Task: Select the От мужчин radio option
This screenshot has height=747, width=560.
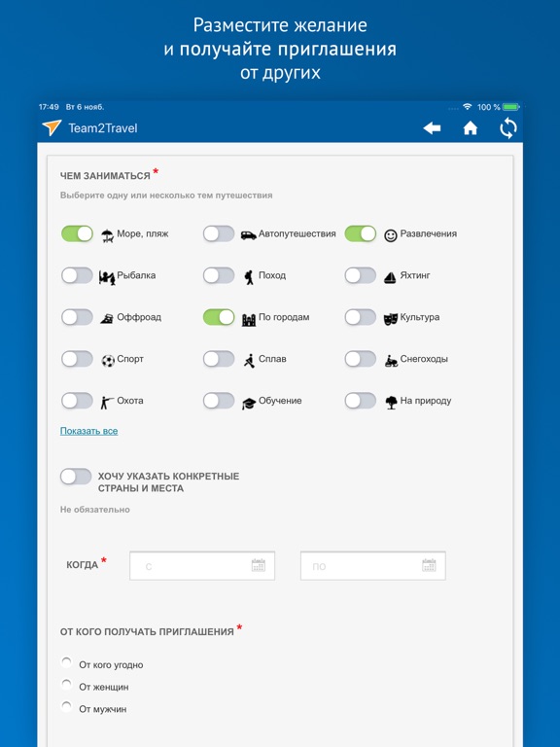Action: [x=66, y=706]
